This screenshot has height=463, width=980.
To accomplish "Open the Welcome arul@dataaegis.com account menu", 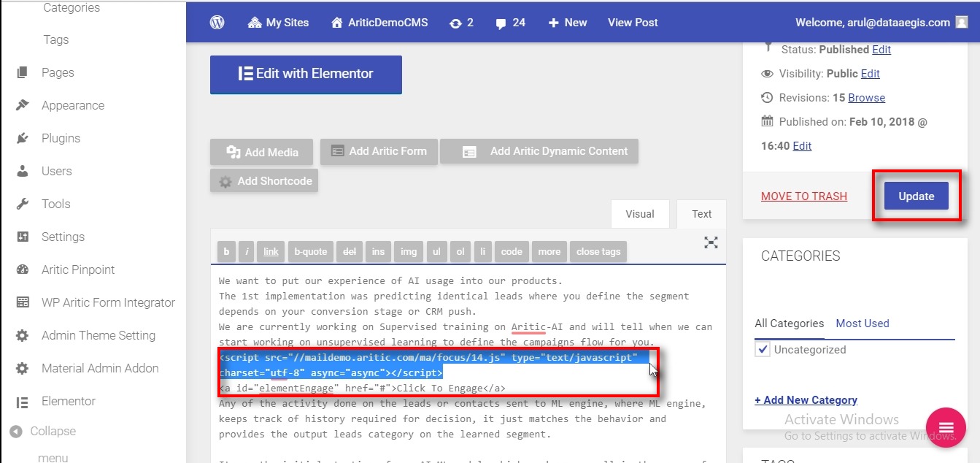I will [881, 23].
